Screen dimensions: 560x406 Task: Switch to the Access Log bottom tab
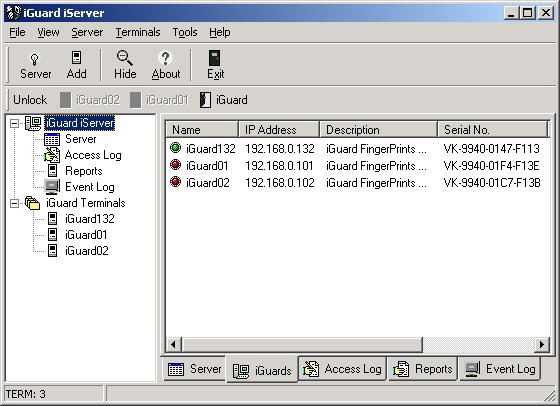click(342, 369)
